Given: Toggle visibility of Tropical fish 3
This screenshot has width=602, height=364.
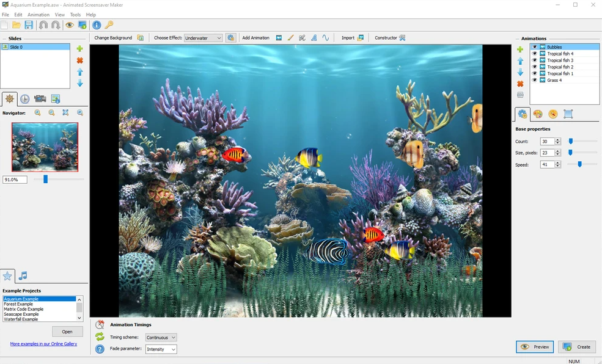Looking at the screenshot, I should click(535, 60).
